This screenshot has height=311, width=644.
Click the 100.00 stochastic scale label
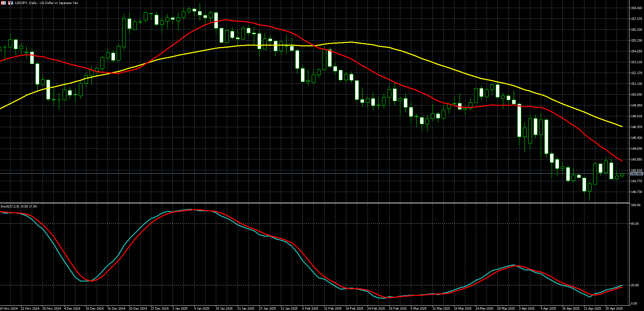tap(635, 205)
